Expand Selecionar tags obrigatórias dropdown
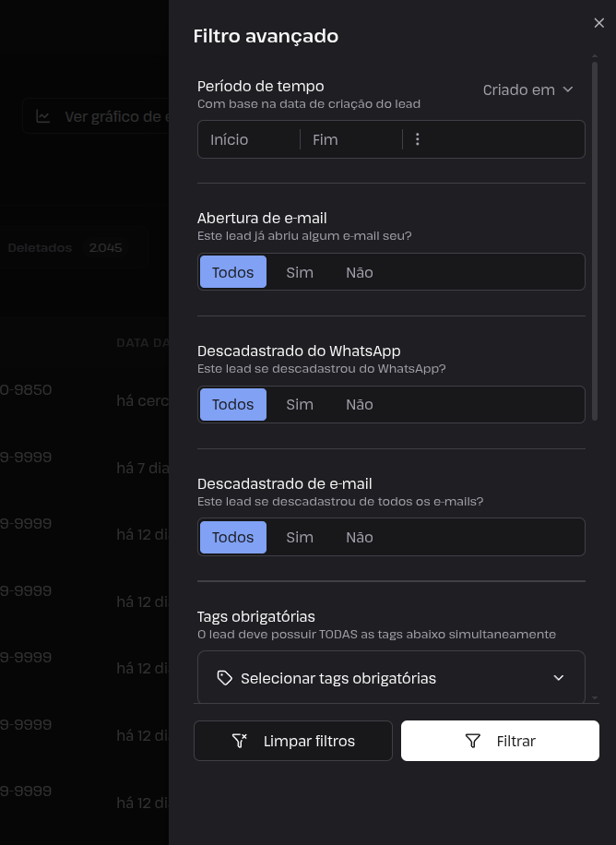Image resolution: width=616 pixels, height=845 pixels. click(x=391, y=677)
